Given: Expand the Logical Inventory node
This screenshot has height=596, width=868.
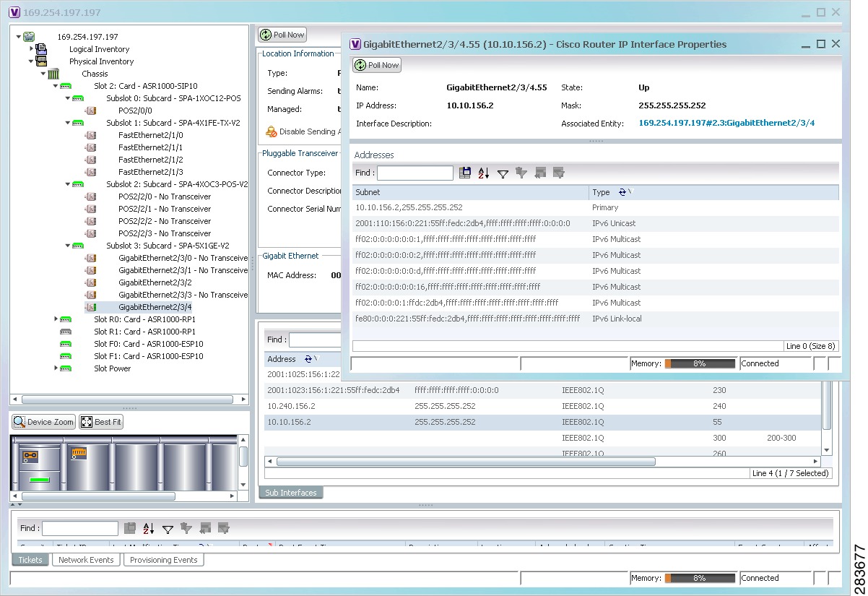Looking at the screenshot, I should click(x=31, y=49).
